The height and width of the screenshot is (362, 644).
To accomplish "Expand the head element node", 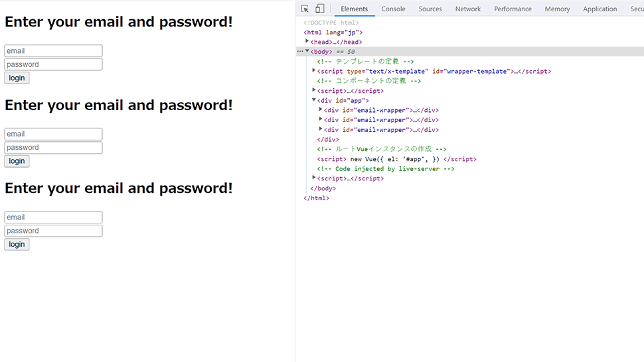I will 307,41.
